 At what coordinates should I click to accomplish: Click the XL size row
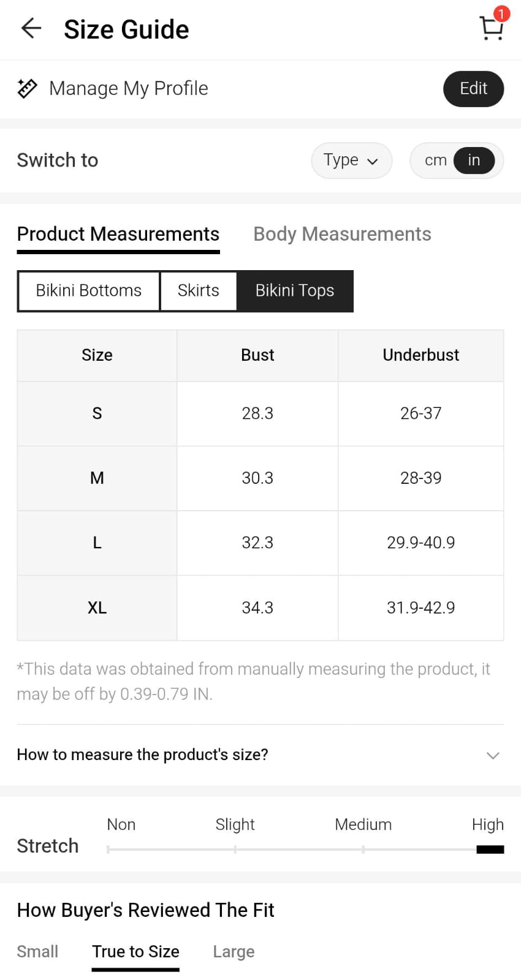97,608
